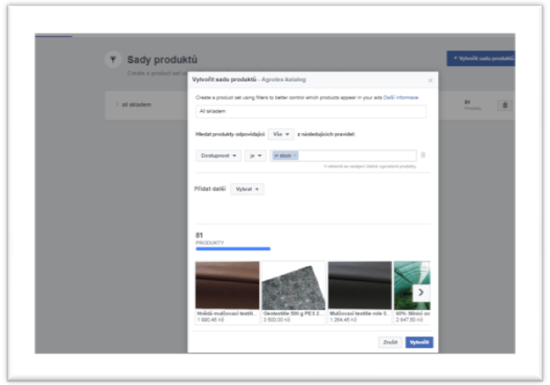Open the Vybrat dropdown next to Přidat další
The image size is (550, 385).
247,189
